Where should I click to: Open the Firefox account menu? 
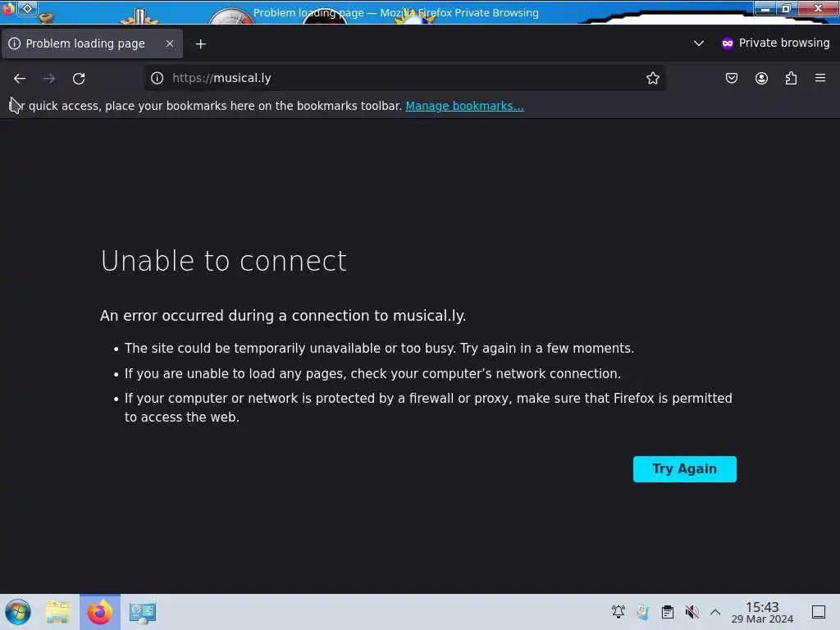[761, 78]
